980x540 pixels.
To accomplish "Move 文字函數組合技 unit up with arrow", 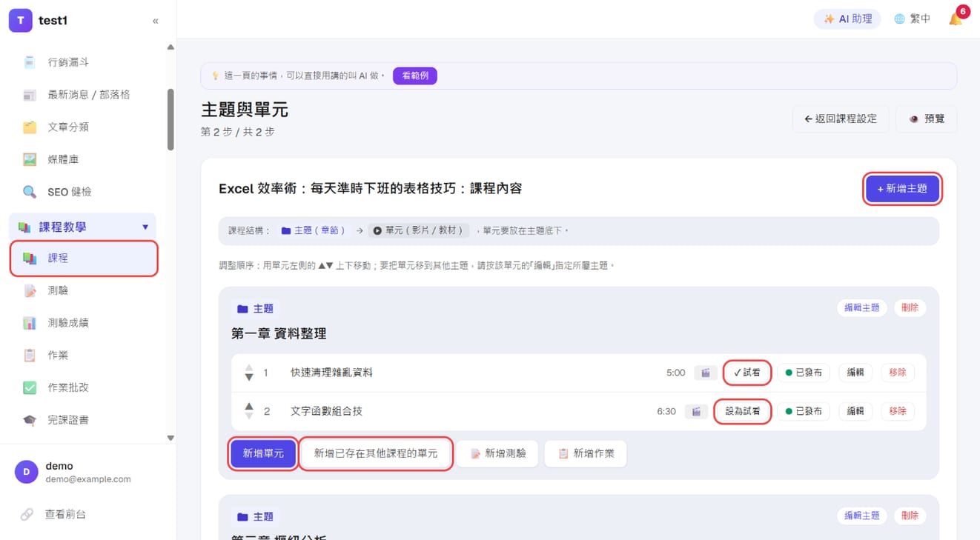I will click(249, 406).
